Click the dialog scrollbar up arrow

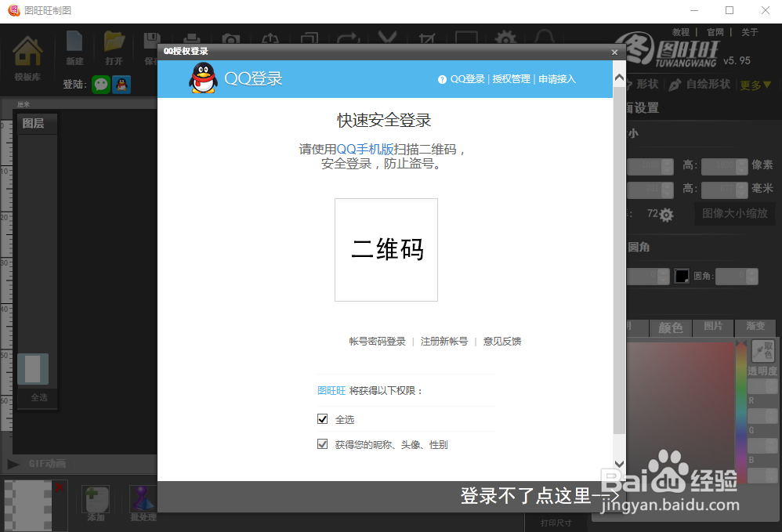pyautogui.click(x=619, y=78)
